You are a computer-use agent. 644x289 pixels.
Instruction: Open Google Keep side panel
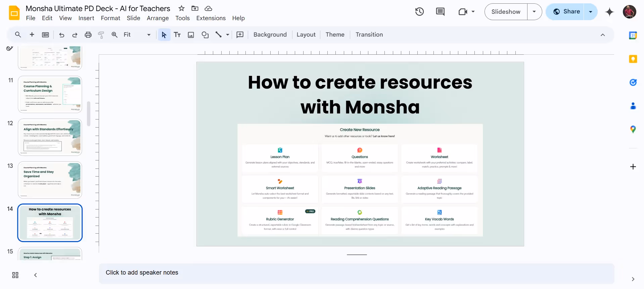pos(633,59)
